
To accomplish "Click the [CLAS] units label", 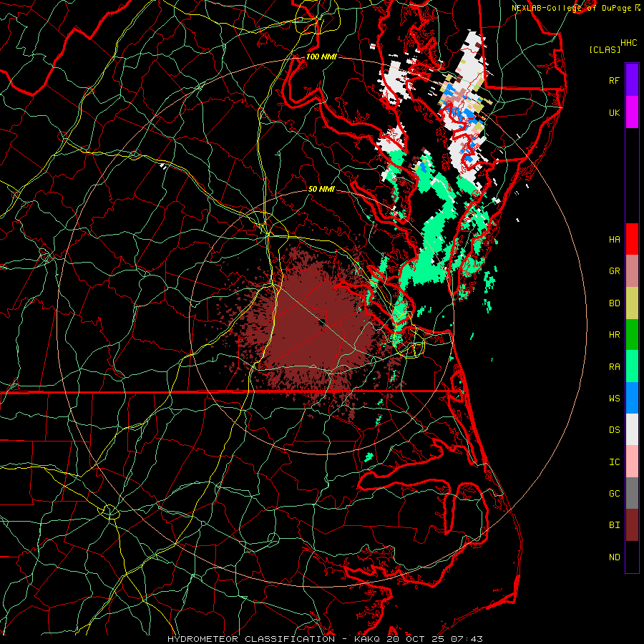I will (605, 49).
